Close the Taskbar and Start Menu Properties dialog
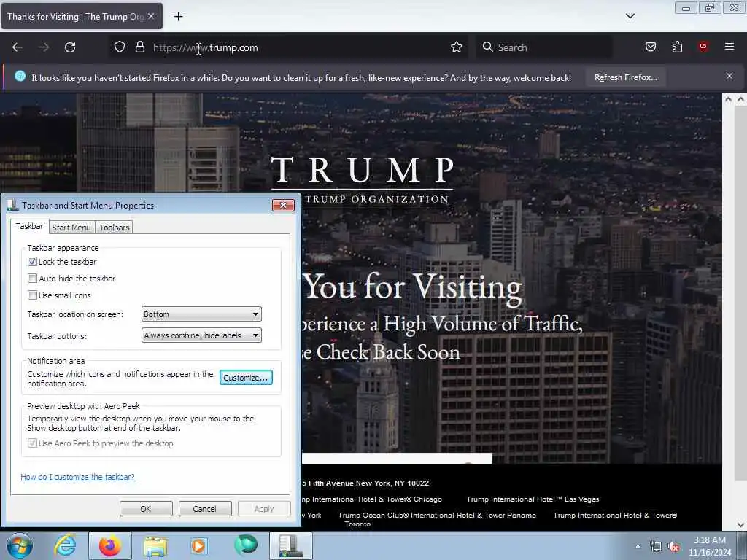 (x=283, y=205)
